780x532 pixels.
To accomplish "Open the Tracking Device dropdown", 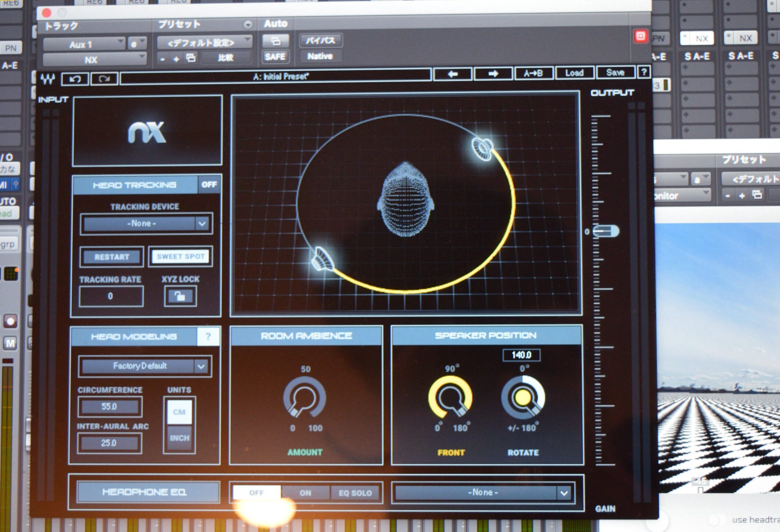I will 146,224.
